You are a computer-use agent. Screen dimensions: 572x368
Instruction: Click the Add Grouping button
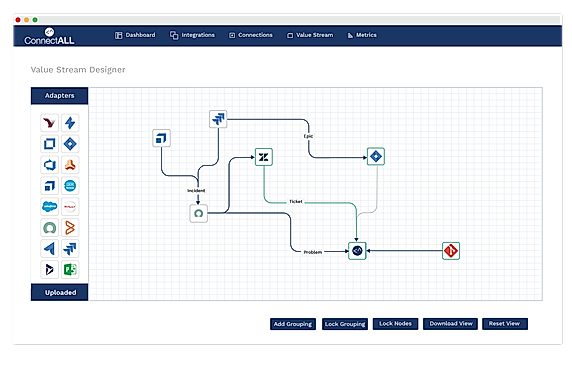point(293,324)
